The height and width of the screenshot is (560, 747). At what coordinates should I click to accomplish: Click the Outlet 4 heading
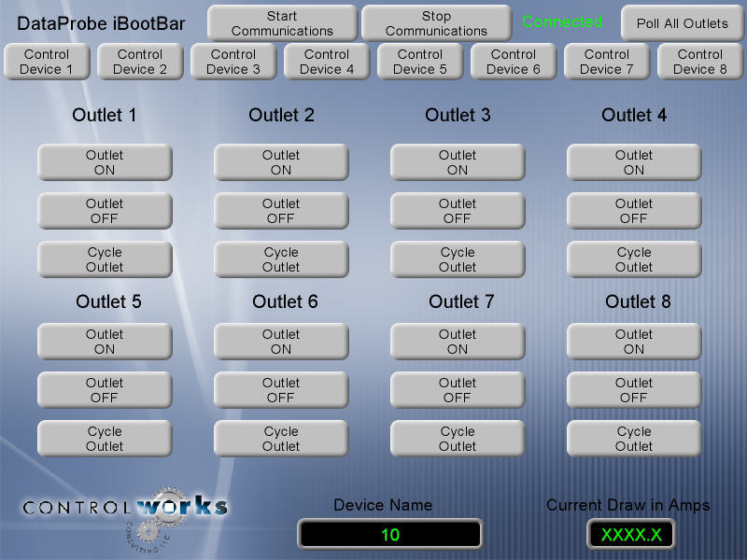point(634,115)
